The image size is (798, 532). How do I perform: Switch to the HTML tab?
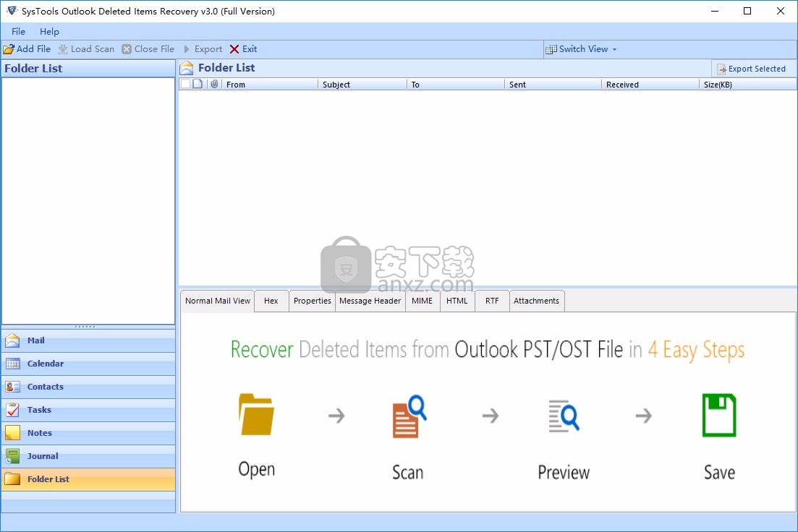point(457,301)
